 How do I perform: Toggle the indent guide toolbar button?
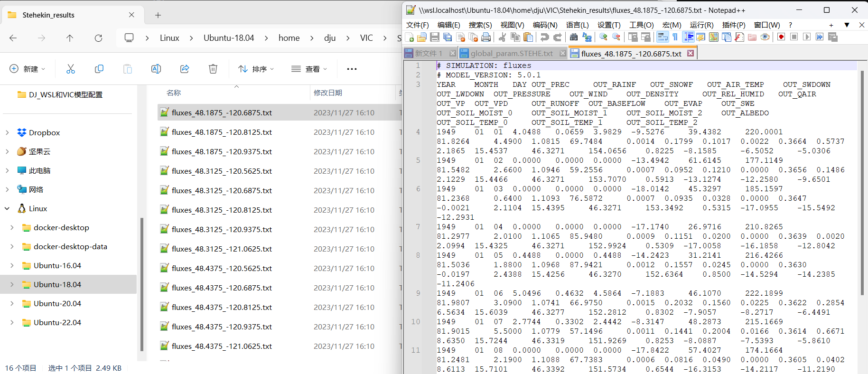(x=689, y=37)
